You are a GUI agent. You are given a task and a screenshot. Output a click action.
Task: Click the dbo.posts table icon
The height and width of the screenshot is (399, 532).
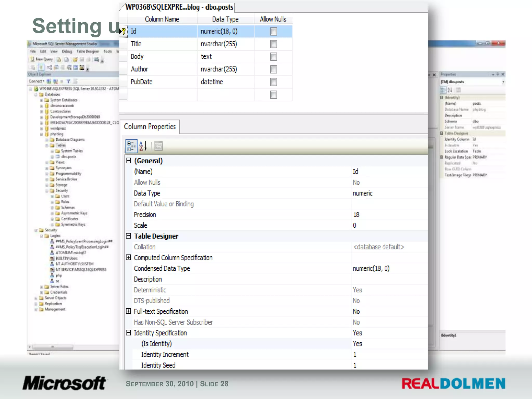tap(58, 157)
